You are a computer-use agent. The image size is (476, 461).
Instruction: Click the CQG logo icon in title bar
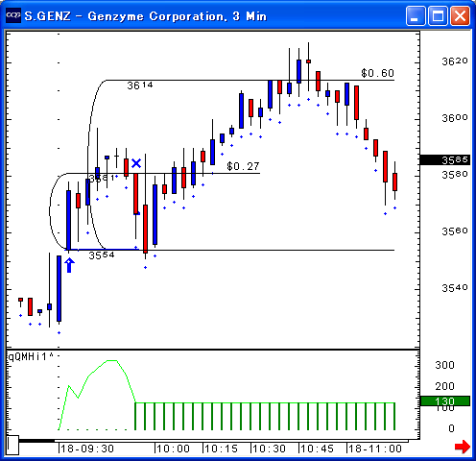(13, 15)
